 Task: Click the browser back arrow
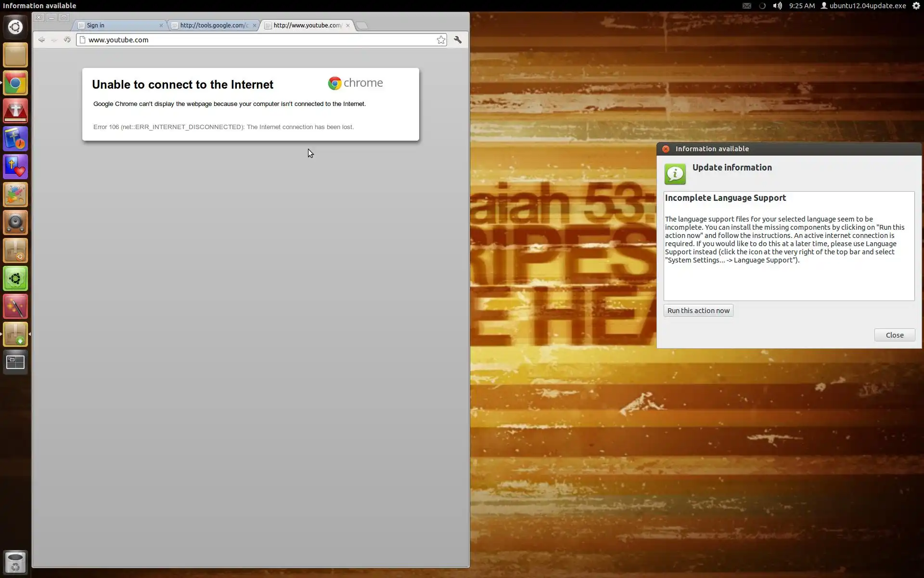click(41, 40)
